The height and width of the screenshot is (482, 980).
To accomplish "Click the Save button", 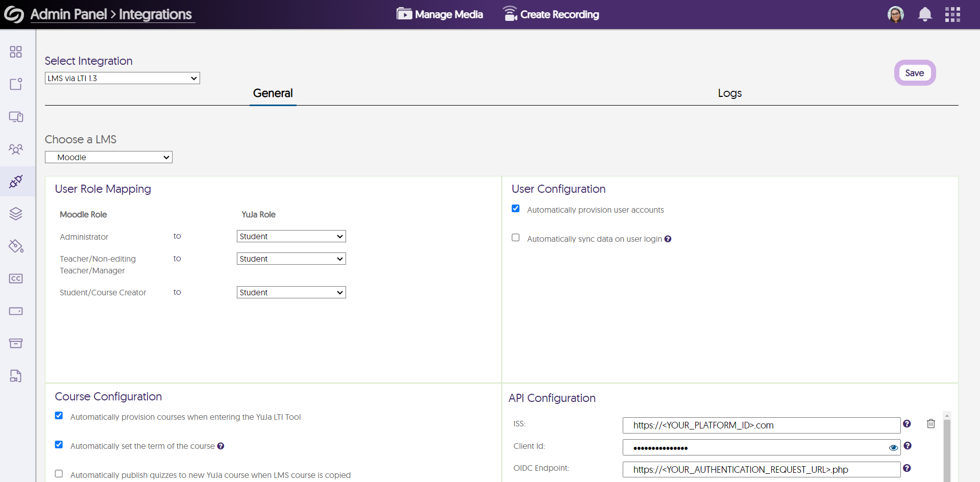I will 915,73.
